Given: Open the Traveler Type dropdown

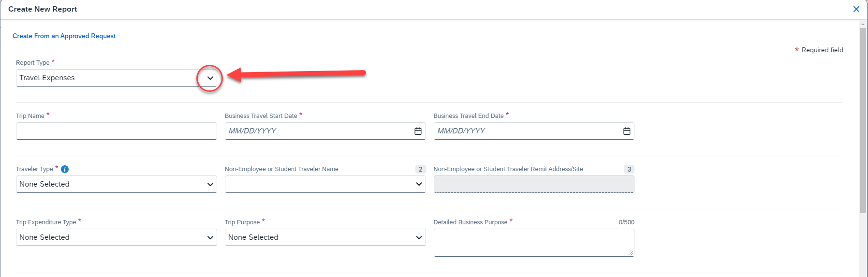Looking at the screenshot, I should pos(116,184).
